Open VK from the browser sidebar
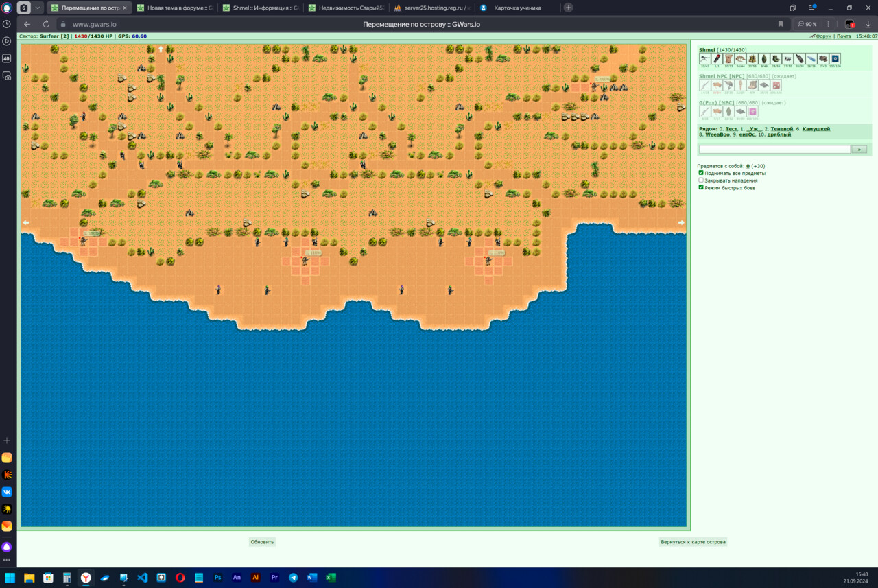This screenshot has width=878, height=588. point(7,491)
